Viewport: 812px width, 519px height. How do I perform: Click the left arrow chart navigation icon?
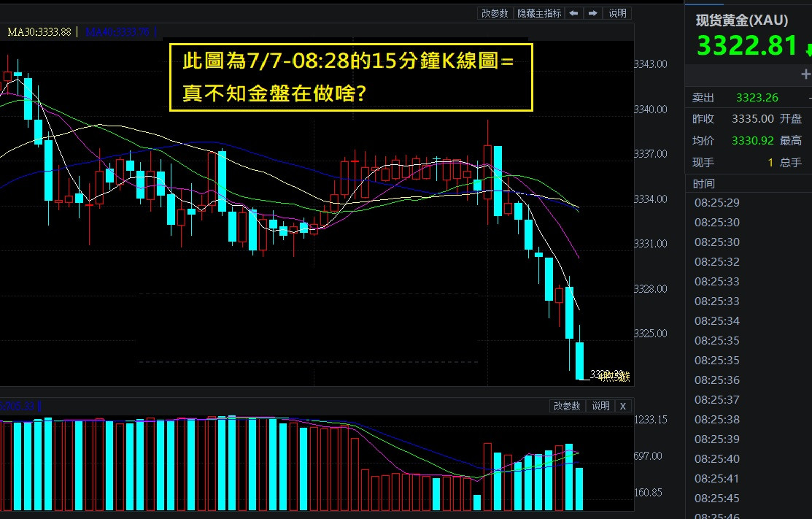[x=573, y=13]
